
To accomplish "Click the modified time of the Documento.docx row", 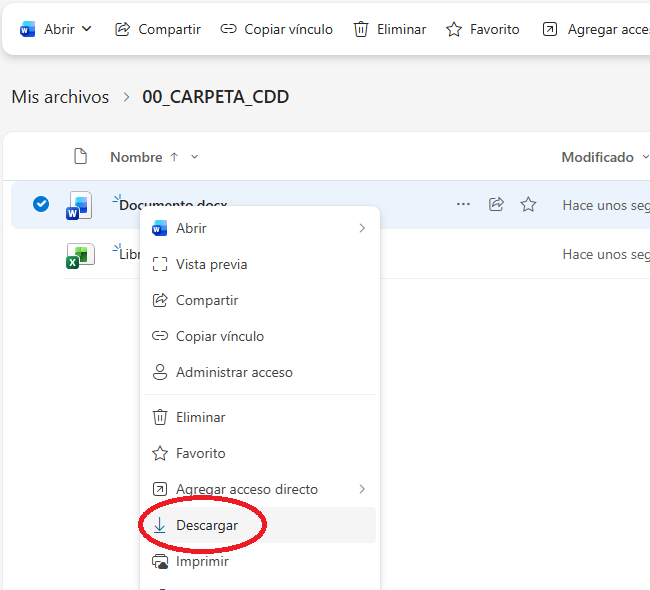I will tap(606, 205).
